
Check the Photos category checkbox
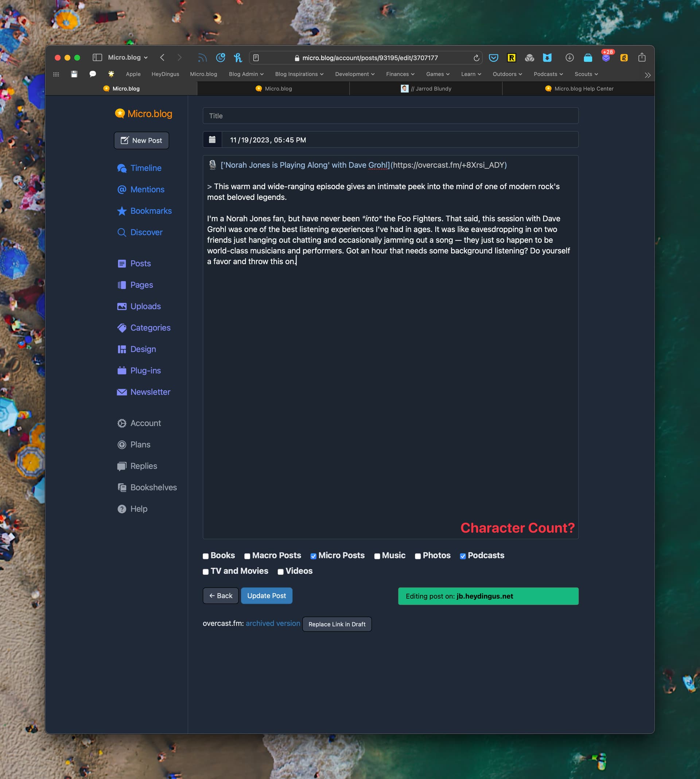[418, 556]
